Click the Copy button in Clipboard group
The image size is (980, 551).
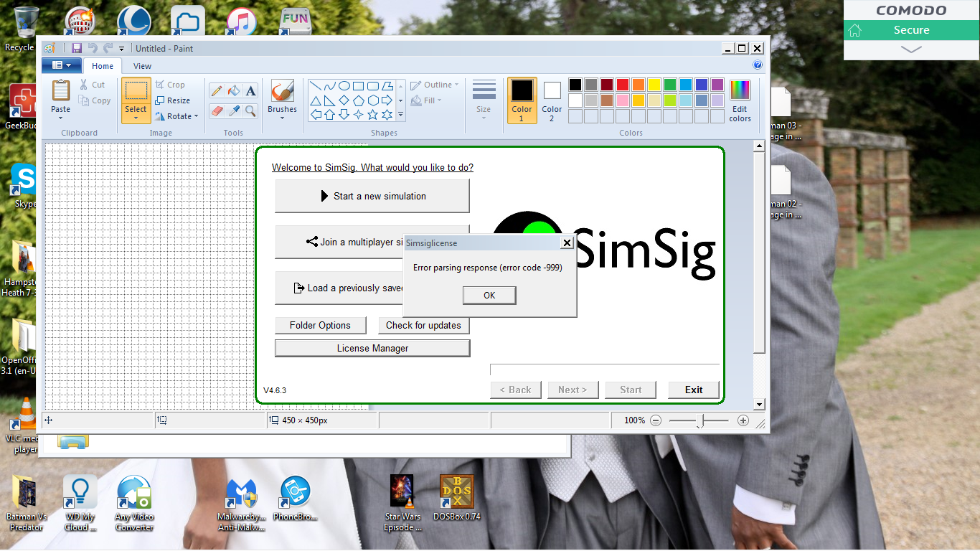click(x=95, y=101)
